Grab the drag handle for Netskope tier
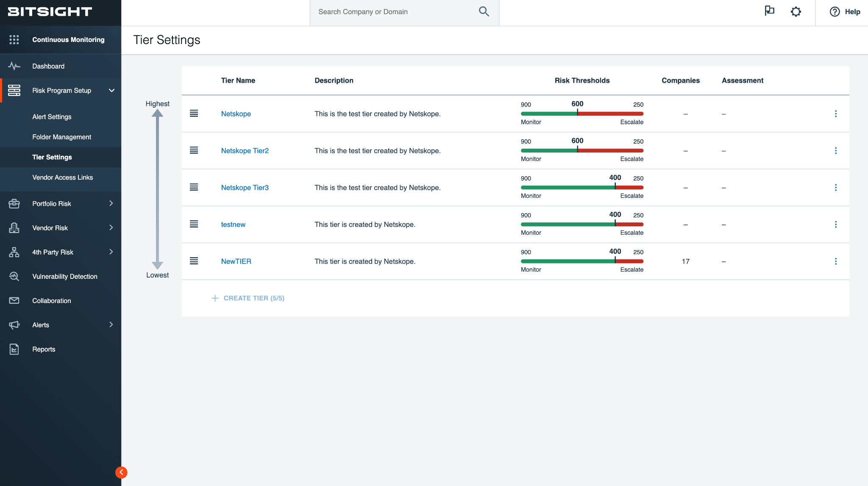This screenshot has width=868, height=486. (194, 113)
